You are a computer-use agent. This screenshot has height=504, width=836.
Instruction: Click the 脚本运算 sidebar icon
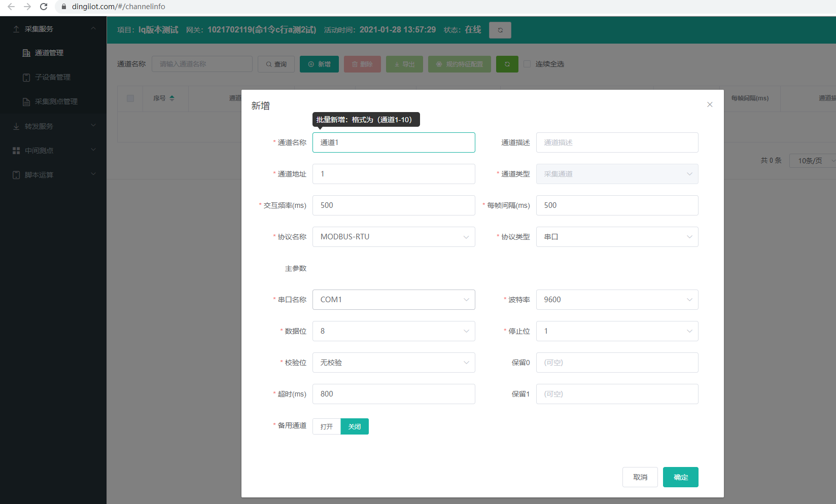click(16, 175)
